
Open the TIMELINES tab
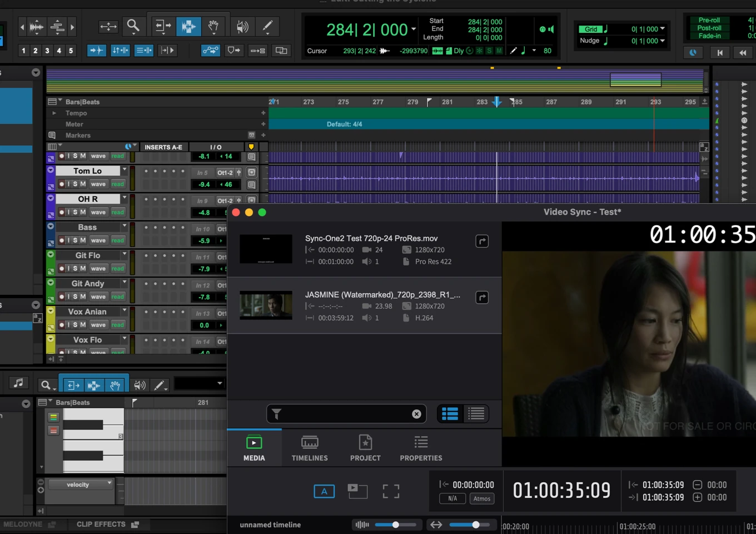coord(310,448)
